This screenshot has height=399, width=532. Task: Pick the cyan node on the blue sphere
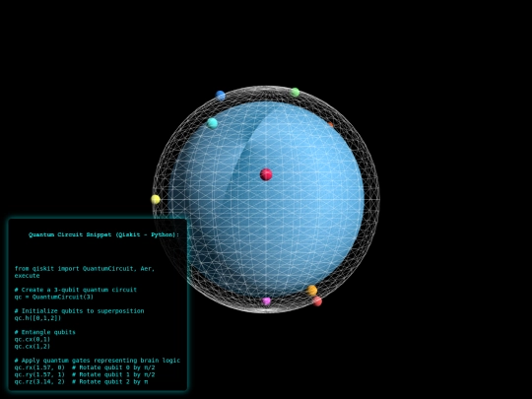click(x=212, y=123)
